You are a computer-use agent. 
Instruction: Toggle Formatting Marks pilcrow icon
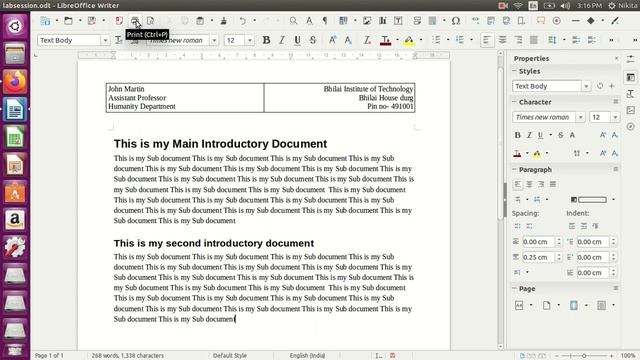pos(325,20)
